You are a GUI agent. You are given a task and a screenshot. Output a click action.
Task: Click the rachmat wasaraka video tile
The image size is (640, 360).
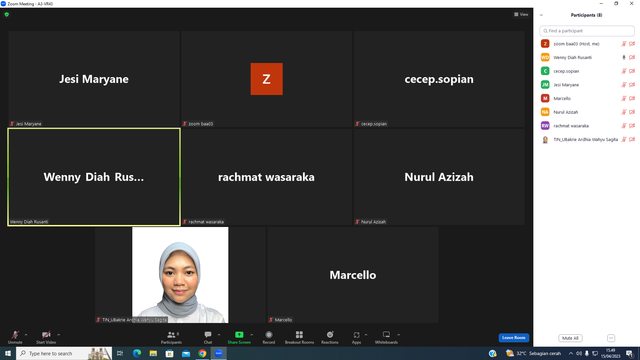point(267,177)
